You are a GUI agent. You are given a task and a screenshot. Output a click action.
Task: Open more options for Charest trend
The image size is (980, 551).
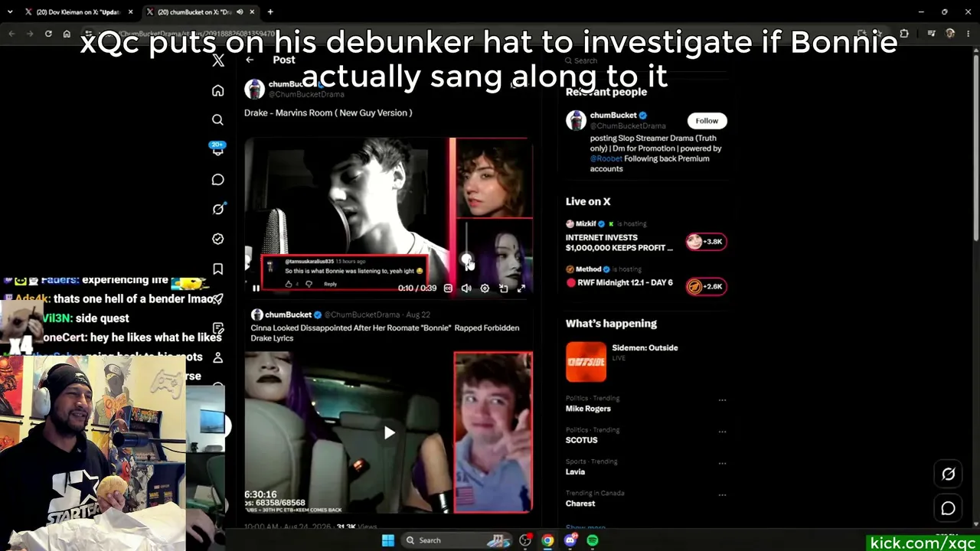(x=722, y=494)
